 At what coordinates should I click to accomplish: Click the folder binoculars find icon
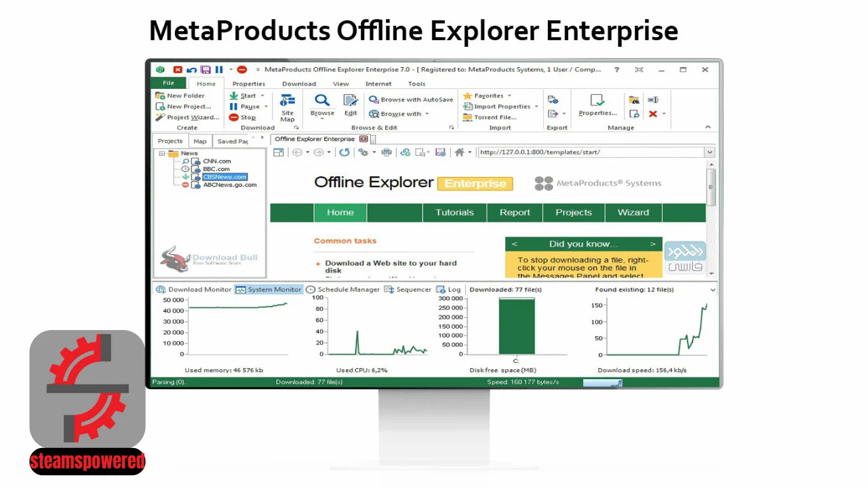click(x=634, y=100)
